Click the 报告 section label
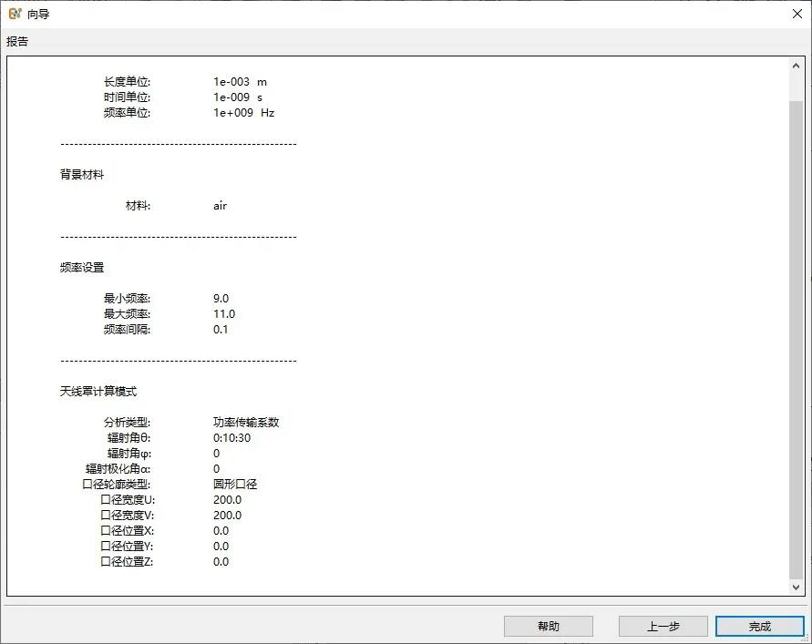812x644 pixels. pos(17,42)
